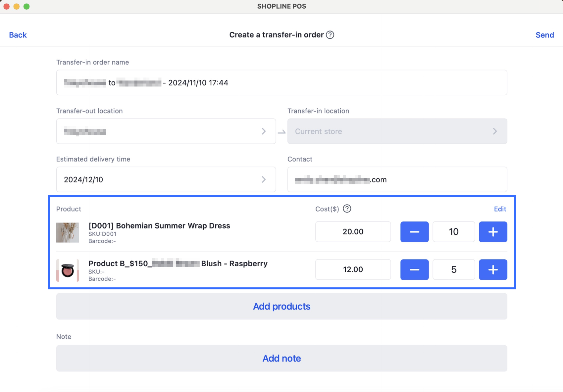Image resolution: width=563 pixels, height=392 pixels.
Task: Click the Cost($) help question mark icon
Action: tap(347, 209)
